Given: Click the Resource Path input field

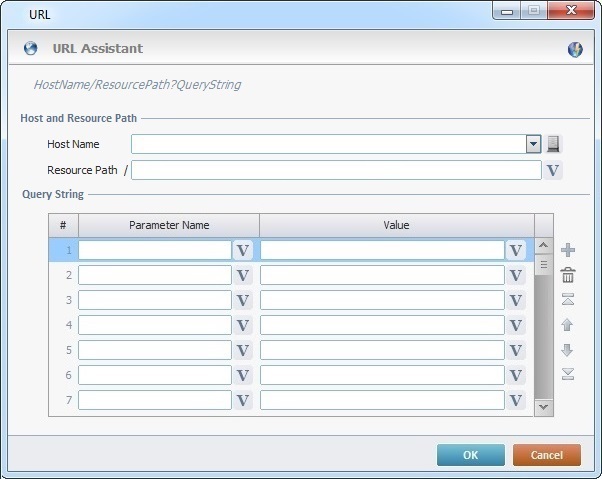Looking at the screenshot, I should click(x=335, y=170).
